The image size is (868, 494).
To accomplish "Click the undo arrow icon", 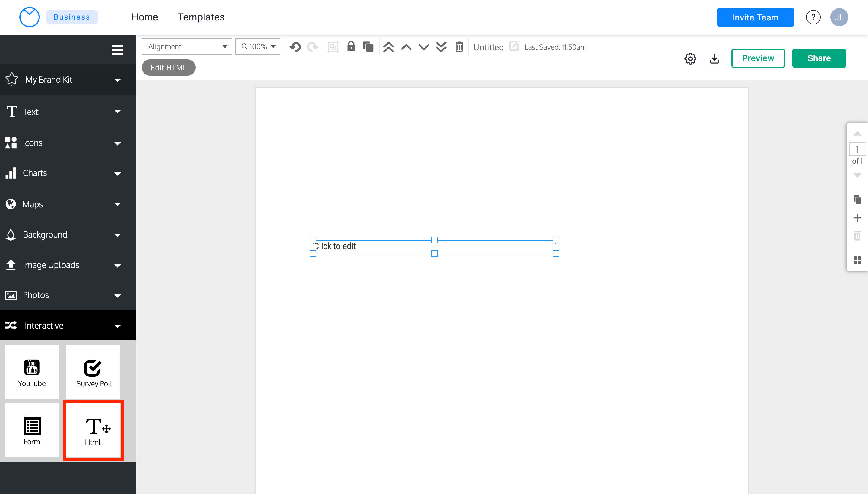I will pyautogui.click(x=295, y=47).
